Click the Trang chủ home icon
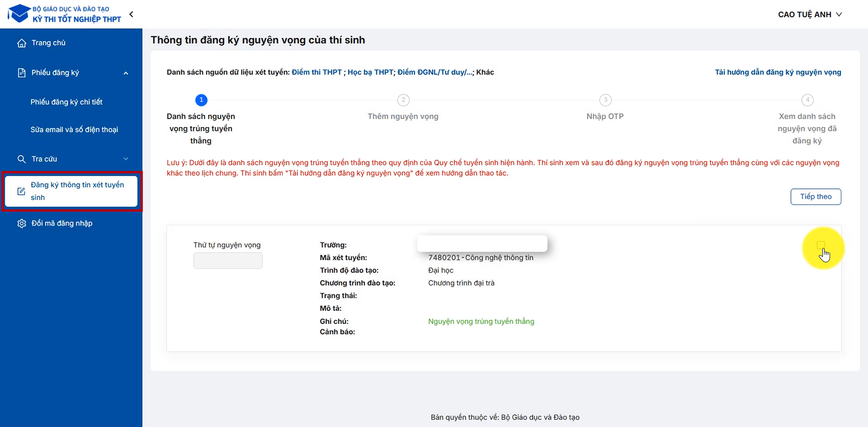Image resolution: width=868 pixels, height=427 pixels. [x=22, y=43]
